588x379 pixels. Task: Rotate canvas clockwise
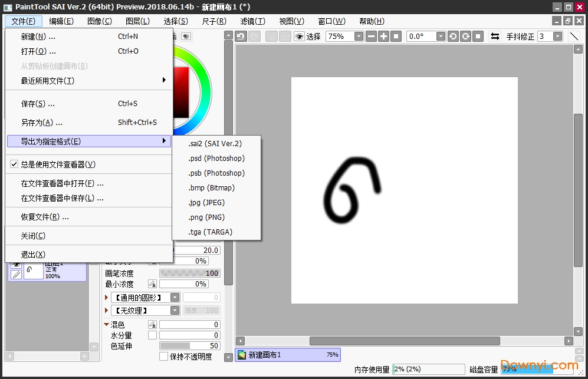(465, 37)
